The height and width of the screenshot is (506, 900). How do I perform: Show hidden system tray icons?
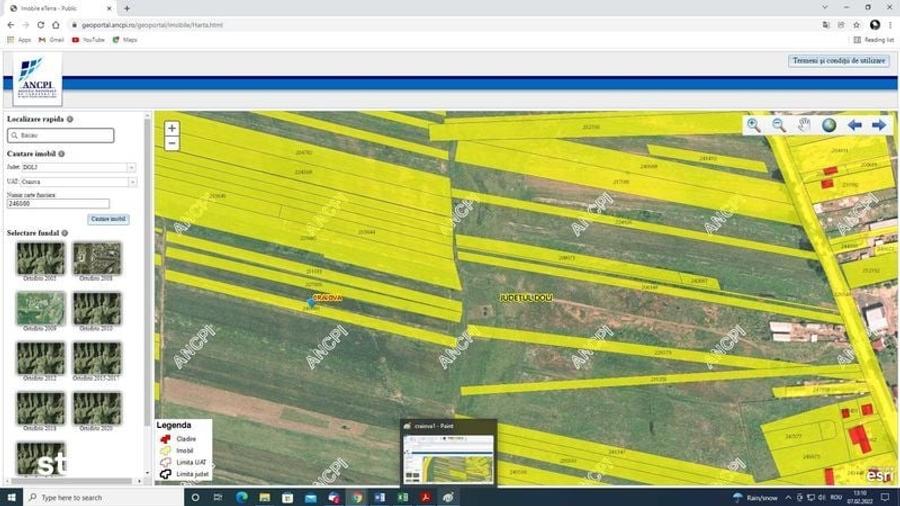[x=788, y=497]
